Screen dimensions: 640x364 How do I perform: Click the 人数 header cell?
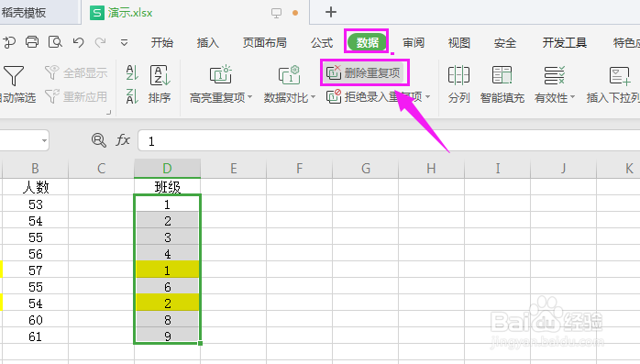tap(35, 187)
